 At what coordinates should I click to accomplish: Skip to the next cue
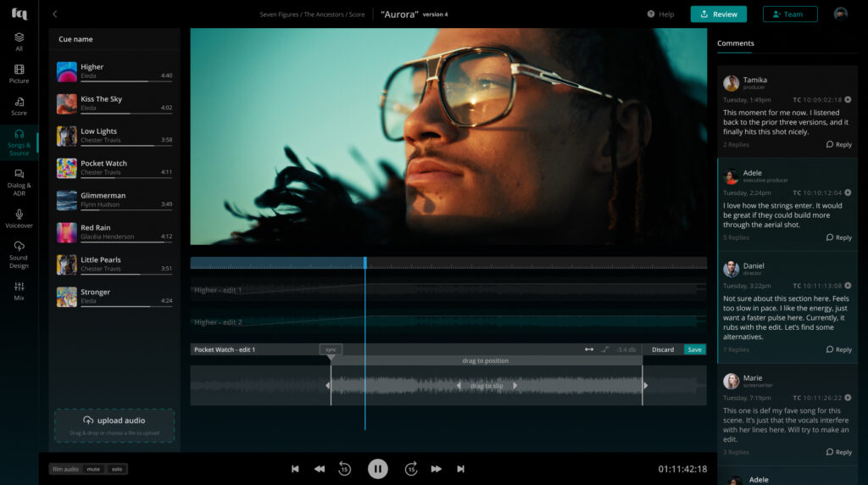[x=460, y=469]
